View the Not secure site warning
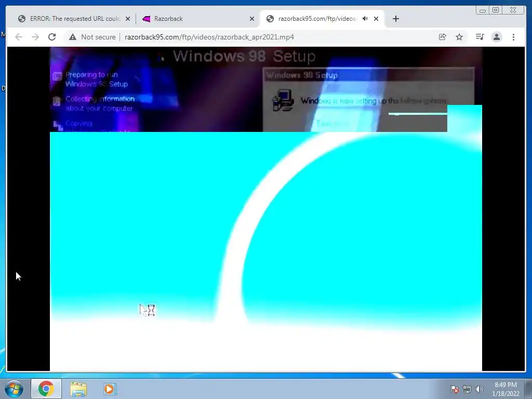The width and height of the screenshot is (532, 399). pos(92,37)
